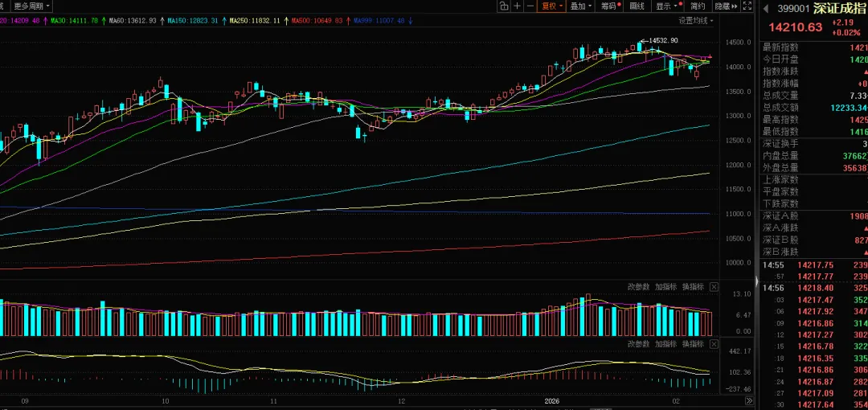Click the 深证A股 row
868x410 pixels.
[x=813, y=215]
